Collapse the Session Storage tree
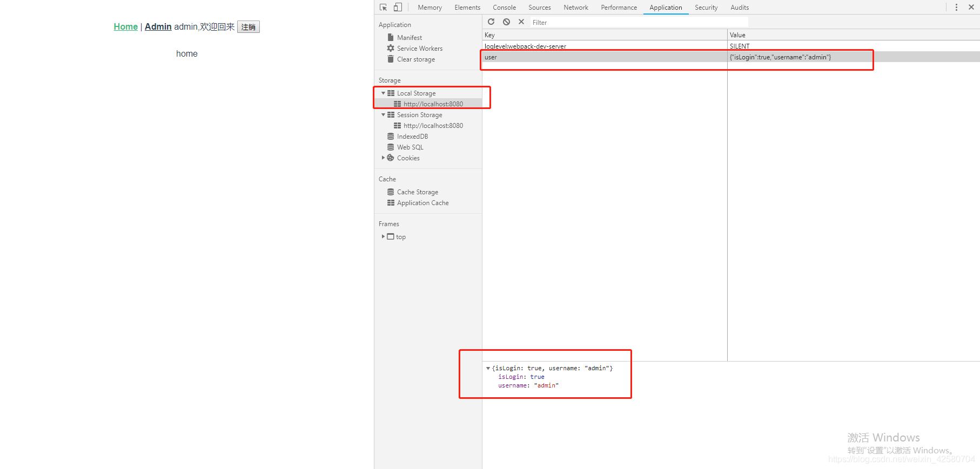Viewport: 980px width, 469px height. 383,114
